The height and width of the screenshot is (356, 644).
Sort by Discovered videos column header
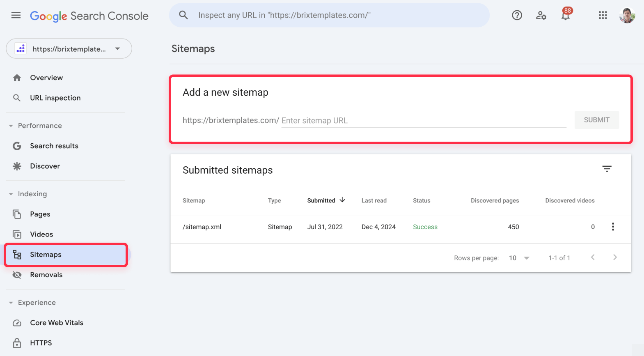(x=570, y=200)
